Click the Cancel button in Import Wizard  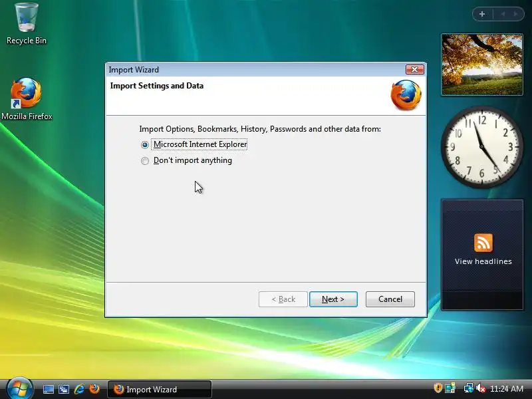pos(390,299)
